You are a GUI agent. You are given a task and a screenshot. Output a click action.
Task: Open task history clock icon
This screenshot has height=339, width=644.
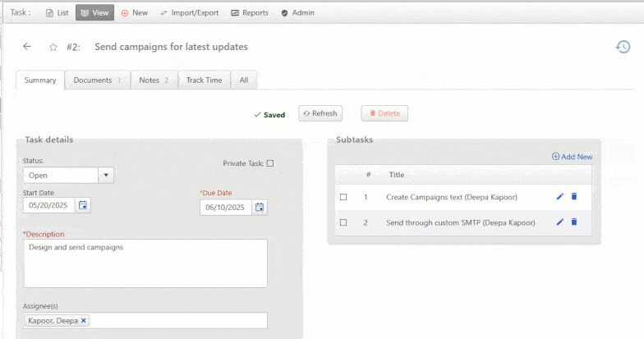tap(623, 47)
